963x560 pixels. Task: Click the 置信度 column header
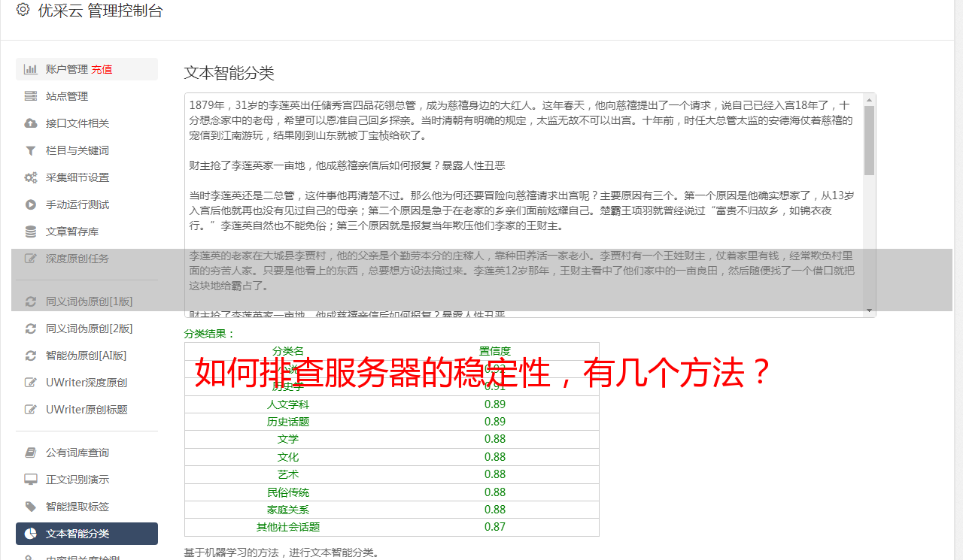coord(495,351)
